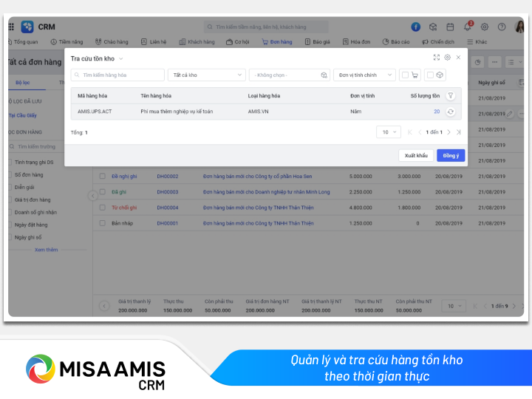The image size is (532, 399).
Task: Open the three-dots more button in page toolbar
Action: [x=494, y=62]
